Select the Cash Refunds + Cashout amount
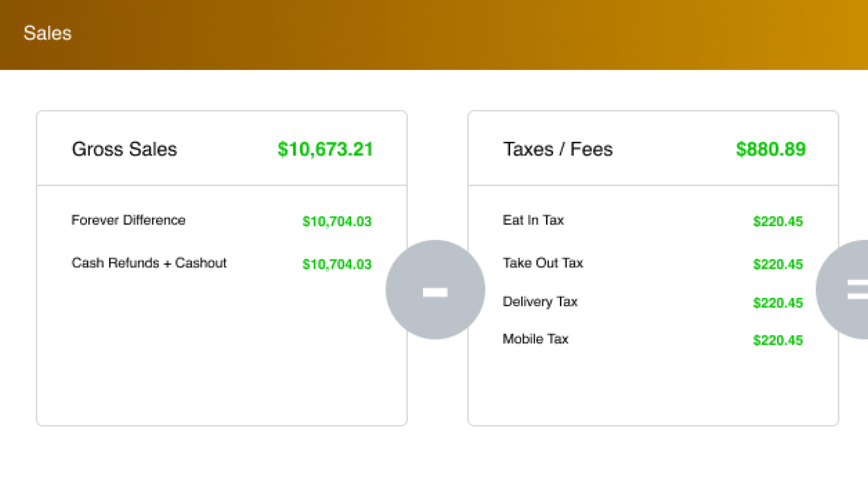Viewport: 868px width, 489px height. click(337, 264)
